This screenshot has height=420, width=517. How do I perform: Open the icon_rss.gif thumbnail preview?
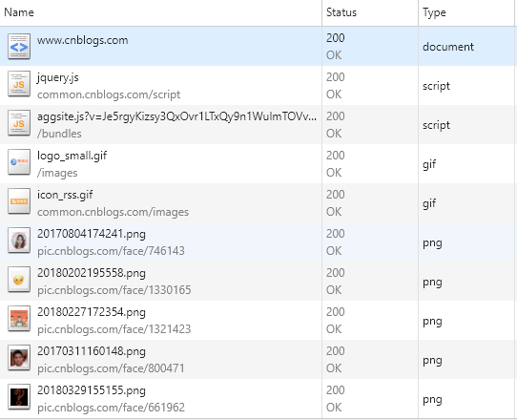tap(19, 201)
